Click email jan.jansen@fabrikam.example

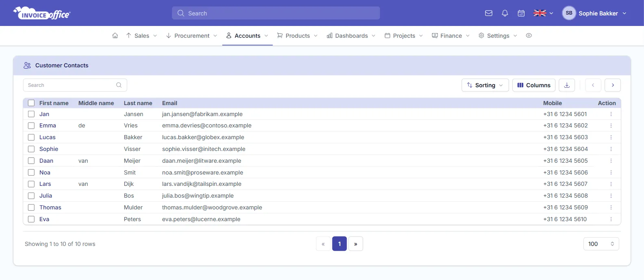coord(202,114)
